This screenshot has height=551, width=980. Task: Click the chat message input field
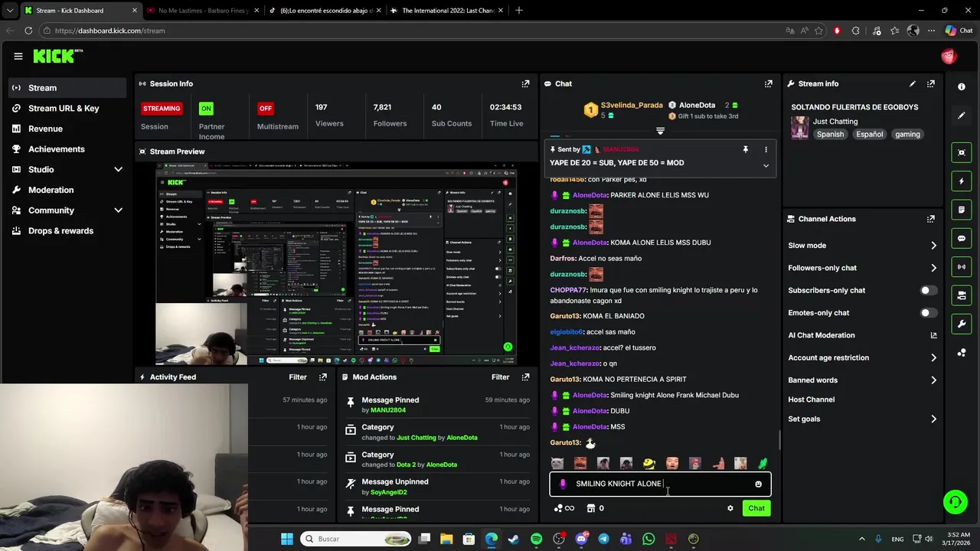click(x=660, y=484)
